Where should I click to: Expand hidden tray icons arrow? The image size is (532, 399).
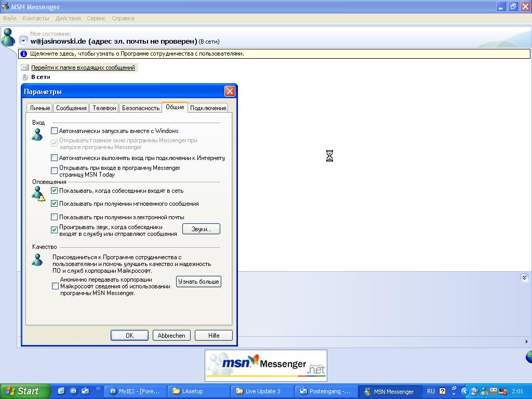coord(464,392)
